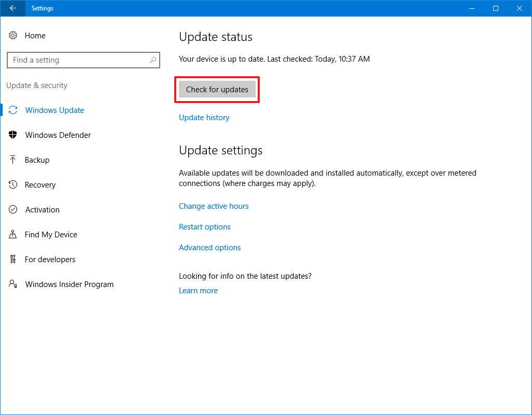
Task: Click the For developers tools icon
Action: [13, 259]
